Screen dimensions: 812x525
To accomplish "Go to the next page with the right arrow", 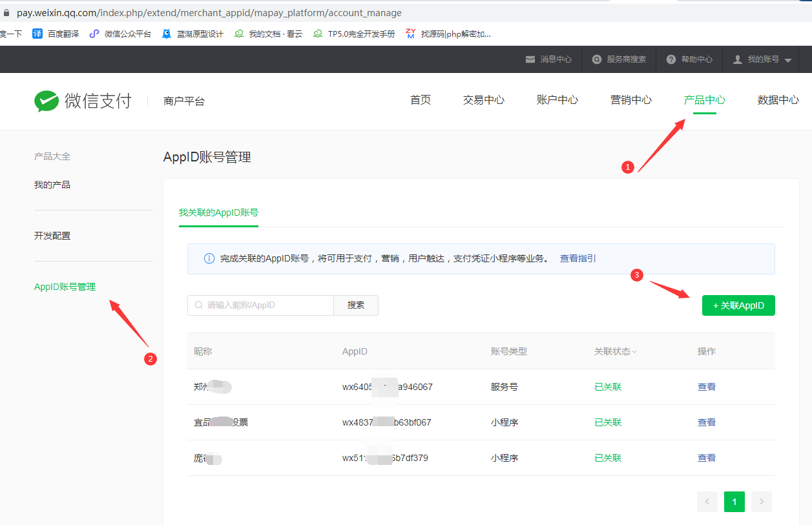I will 762,502.
